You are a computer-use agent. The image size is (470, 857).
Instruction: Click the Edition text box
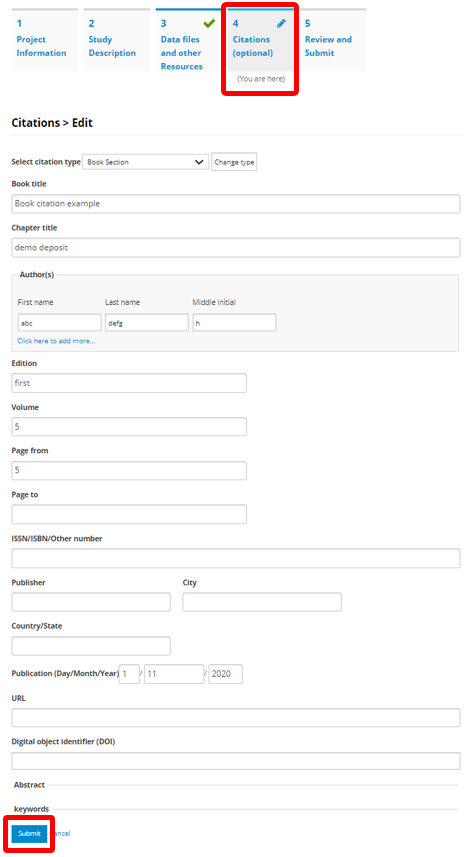tap(129, 383)
